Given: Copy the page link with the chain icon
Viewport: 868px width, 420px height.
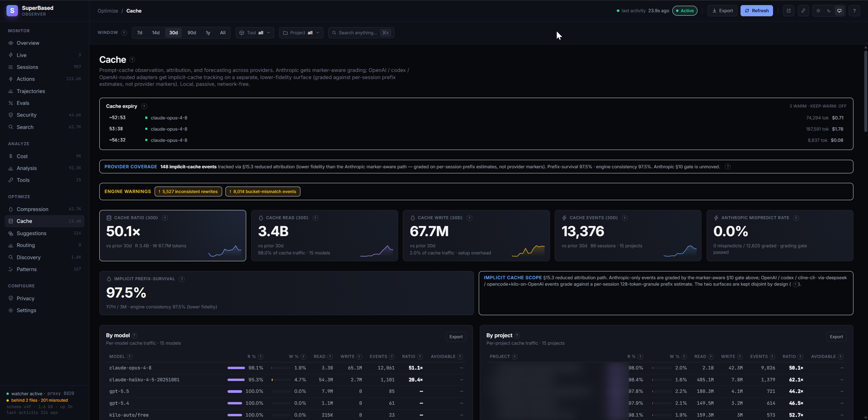Looking at the screenshot, I should pyautogui.click(x=803, y=11).
